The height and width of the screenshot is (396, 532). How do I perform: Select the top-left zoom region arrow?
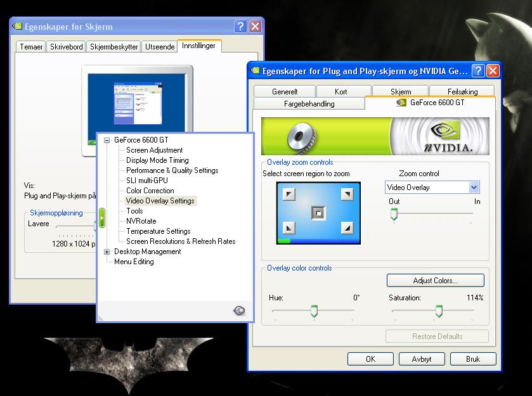(x=289, y=195)
